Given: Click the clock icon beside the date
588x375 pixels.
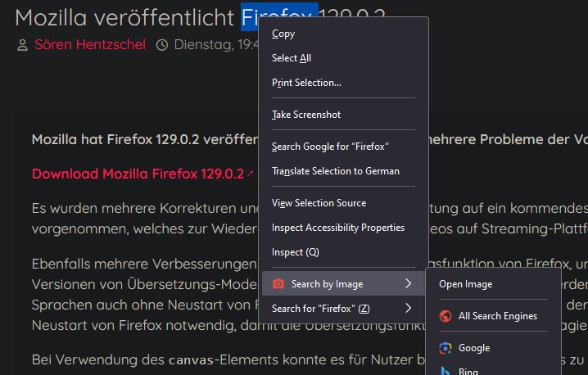Looking at the screenshot, I should pos(162,44).
